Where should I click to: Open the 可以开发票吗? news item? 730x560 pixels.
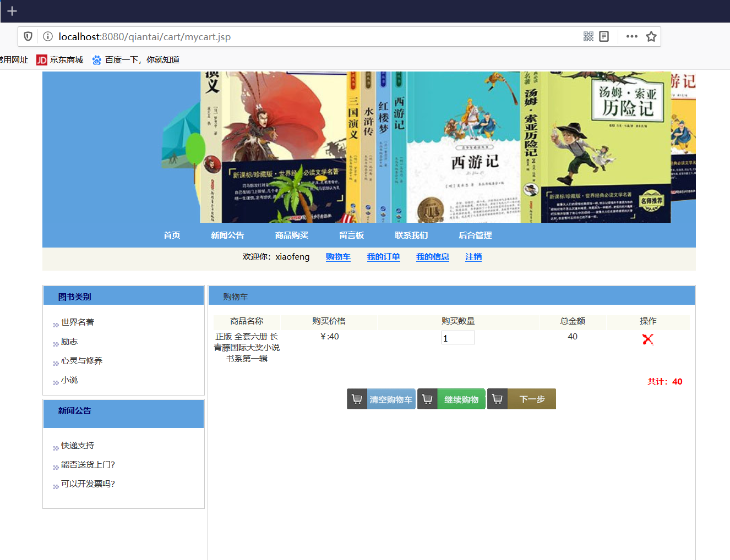(x=88, y=484)
